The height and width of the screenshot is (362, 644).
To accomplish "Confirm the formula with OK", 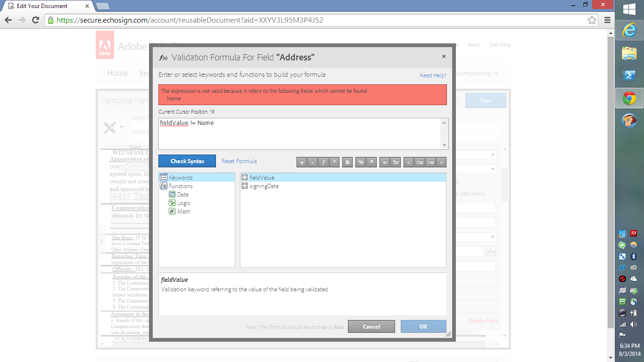I will (x=423, y=327).
